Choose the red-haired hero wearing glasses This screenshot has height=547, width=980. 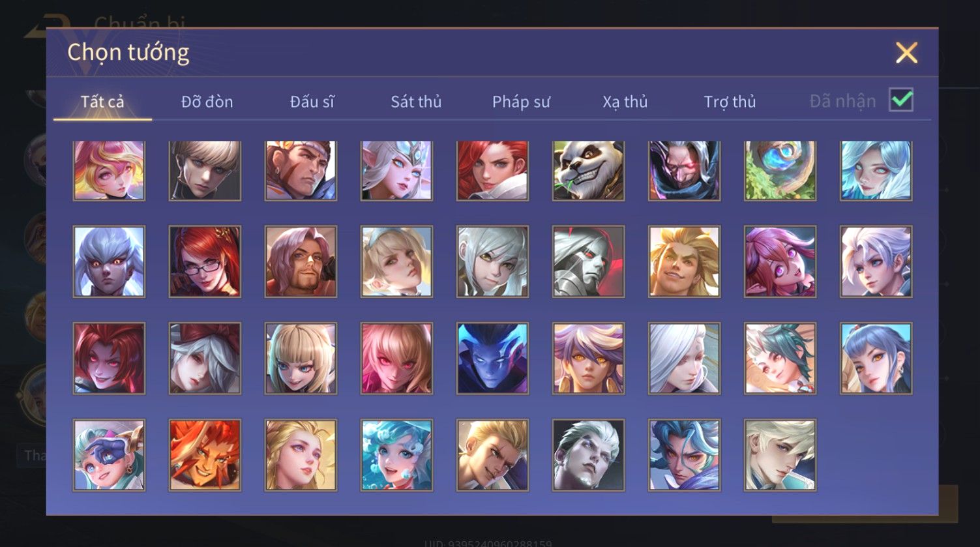[x=205, y=261]
